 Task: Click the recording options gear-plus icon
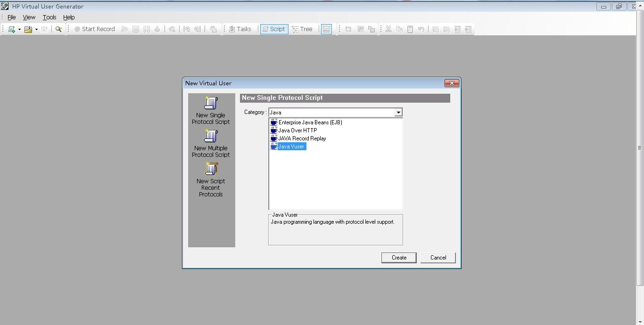(x=172, y=29)
